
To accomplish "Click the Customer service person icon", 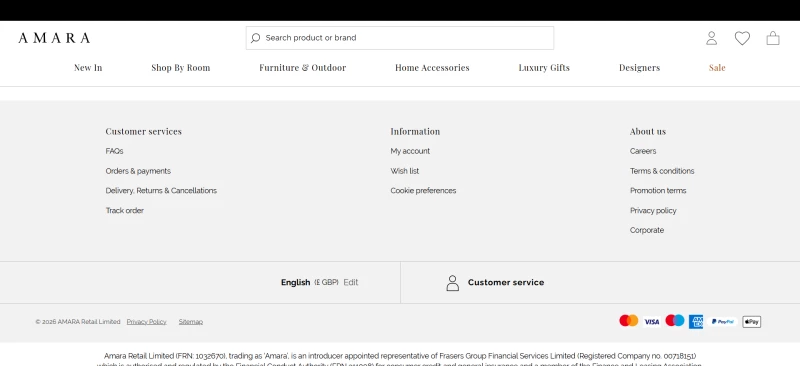I will 453,283.
